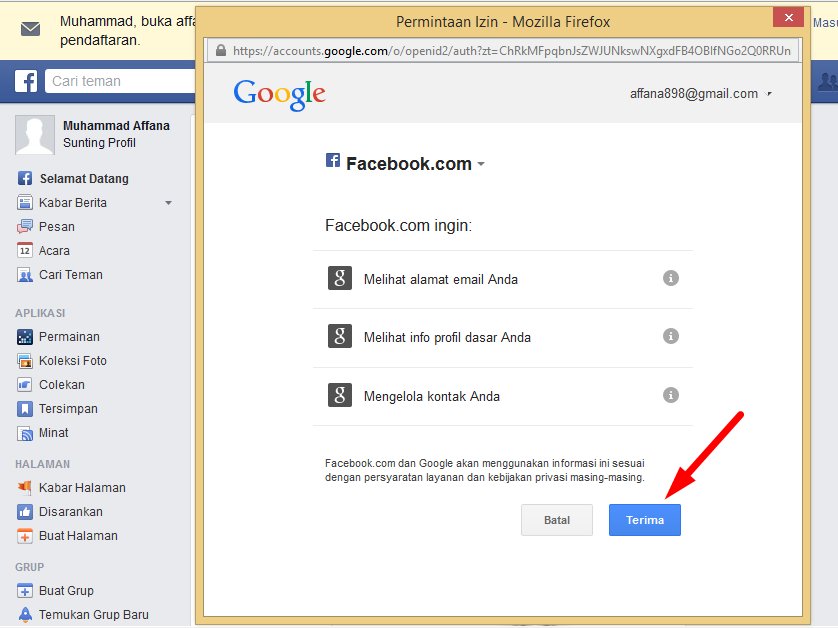The width and height of the screenshot is (838, 628).
Task: Click Google icon beside Mengelola kontak Anda
Action: pos(340,395)
